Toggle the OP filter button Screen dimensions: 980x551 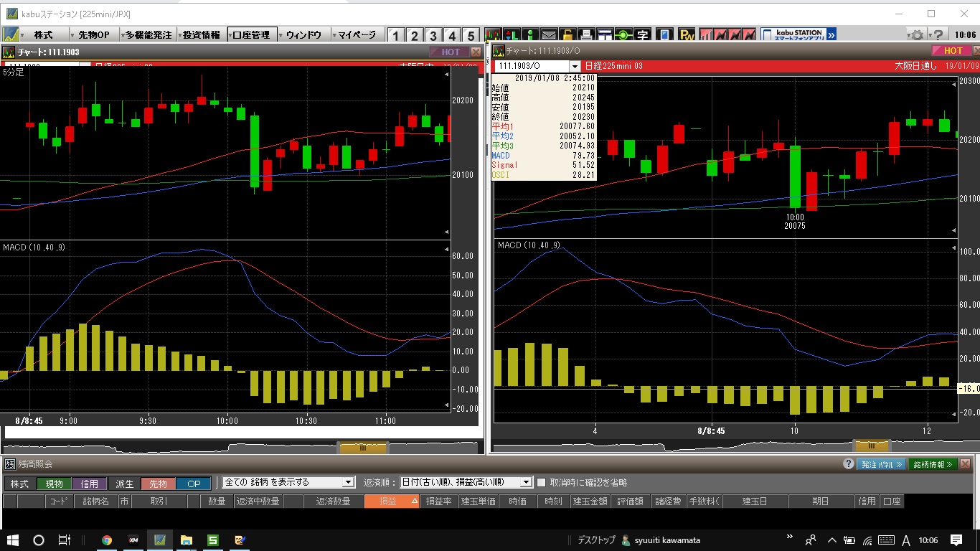tap(194, 484)
